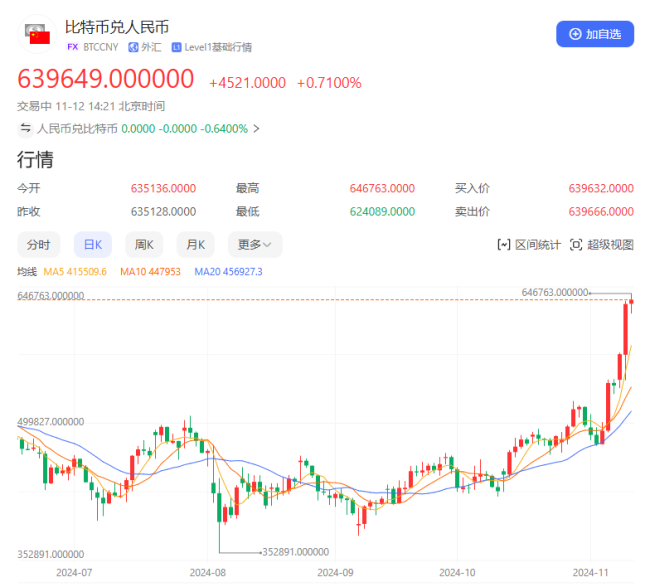Click the 最低 value 624089.0000
Screen dimensions: 650x587
coord(382,211)
